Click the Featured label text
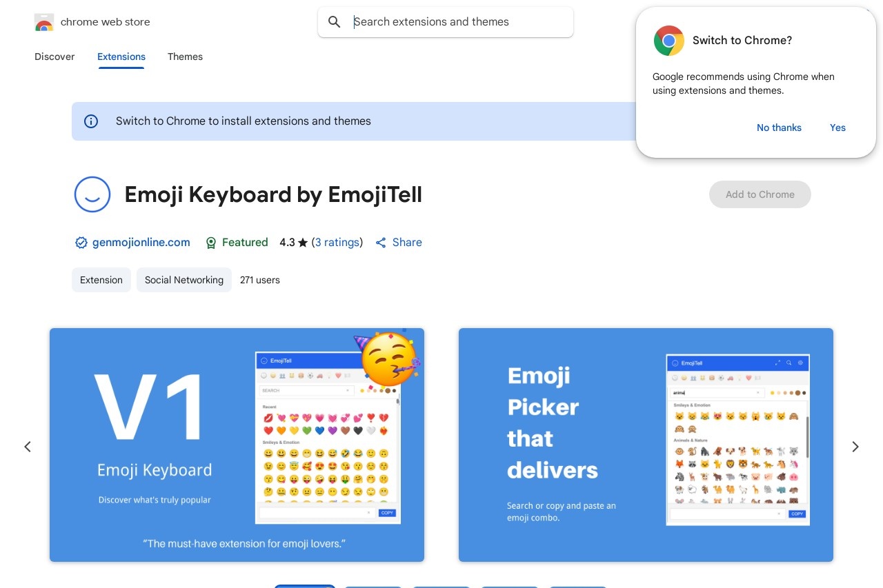This screenshot has width=883, height=588. [x=245, y=243]
